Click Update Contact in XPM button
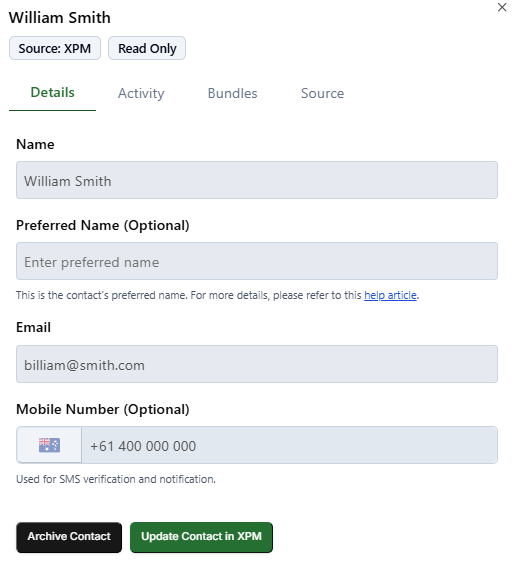 pos(201,537)
